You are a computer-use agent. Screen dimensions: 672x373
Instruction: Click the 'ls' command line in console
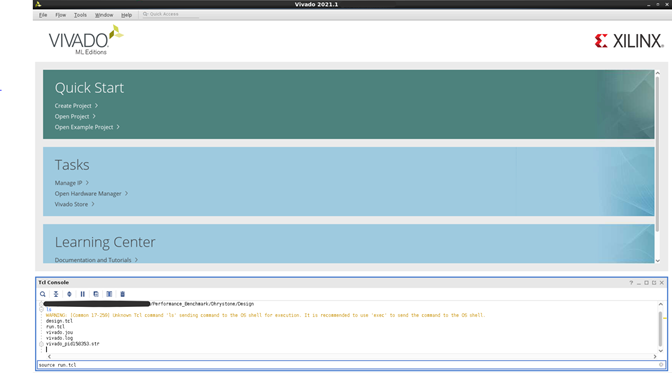click(48, 309)
